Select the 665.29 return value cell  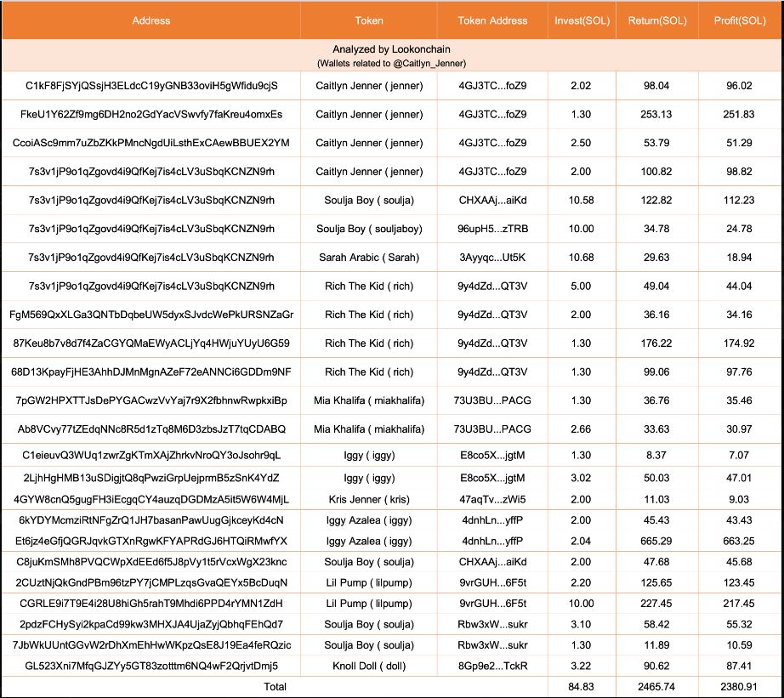[x=656, y=541]
